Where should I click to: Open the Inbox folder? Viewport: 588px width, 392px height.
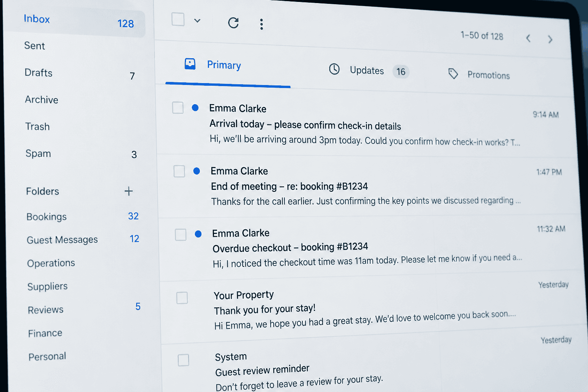(75, 21)
